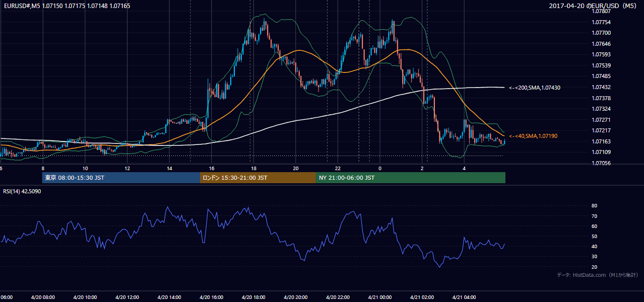Click the 4/20 20:00 date label
The height and width of the screenshot is (302, 644).
point(296,297)
